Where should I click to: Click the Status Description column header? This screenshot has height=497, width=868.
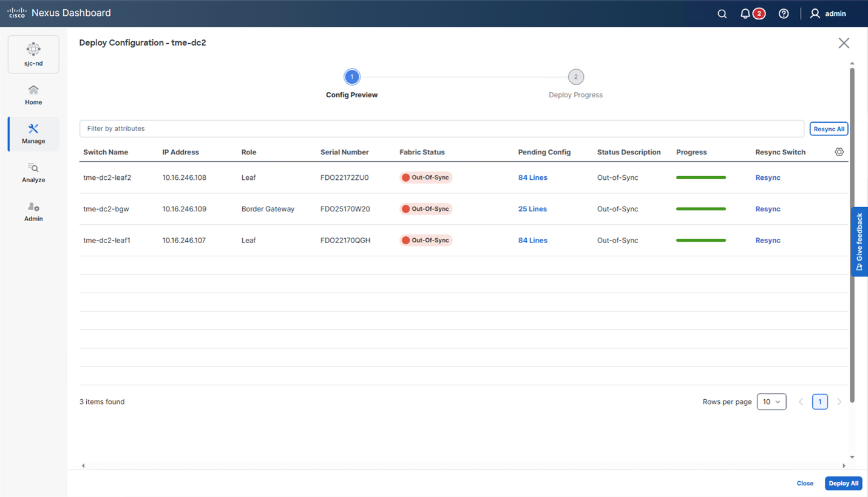pos(629,152)
